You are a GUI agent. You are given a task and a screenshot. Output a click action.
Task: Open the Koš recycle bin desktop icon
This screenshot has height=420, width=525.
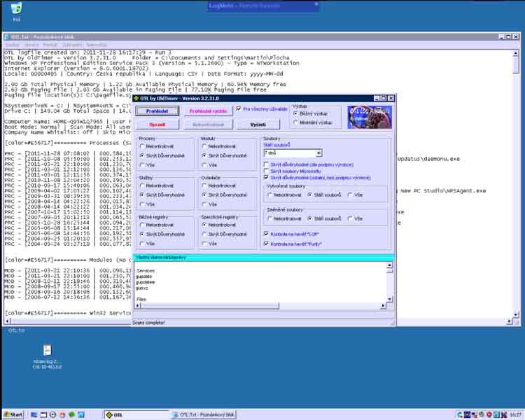pos(16,11)
